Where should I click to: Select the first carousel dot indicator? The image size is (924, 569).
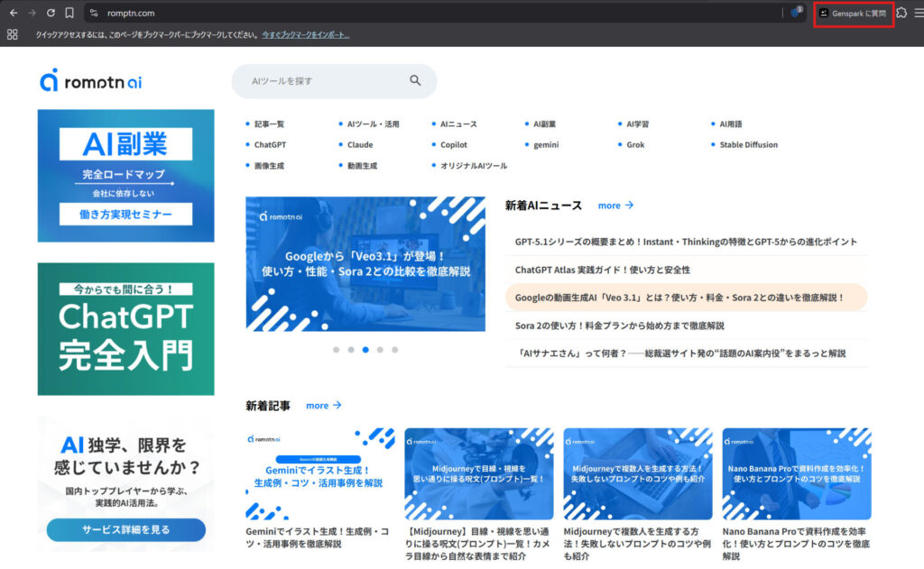coord(336,349)
